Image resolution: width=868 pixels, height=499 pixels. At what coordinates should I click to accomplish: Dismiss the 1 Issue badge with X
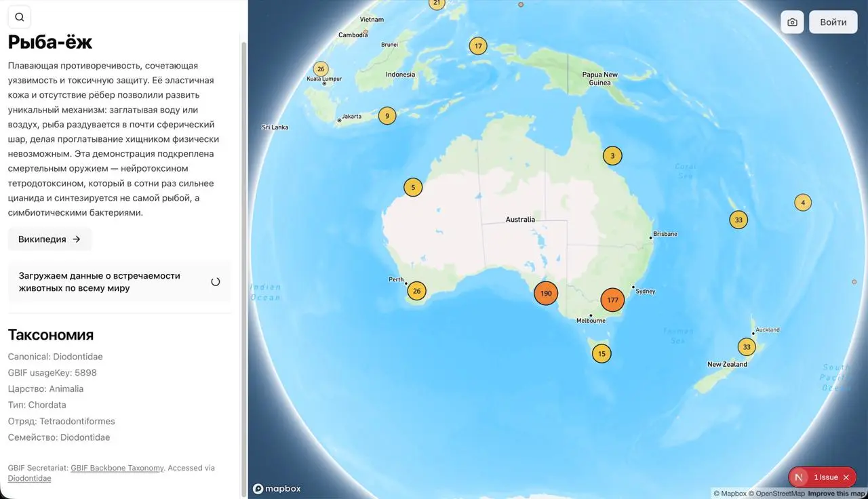[846, 477]
